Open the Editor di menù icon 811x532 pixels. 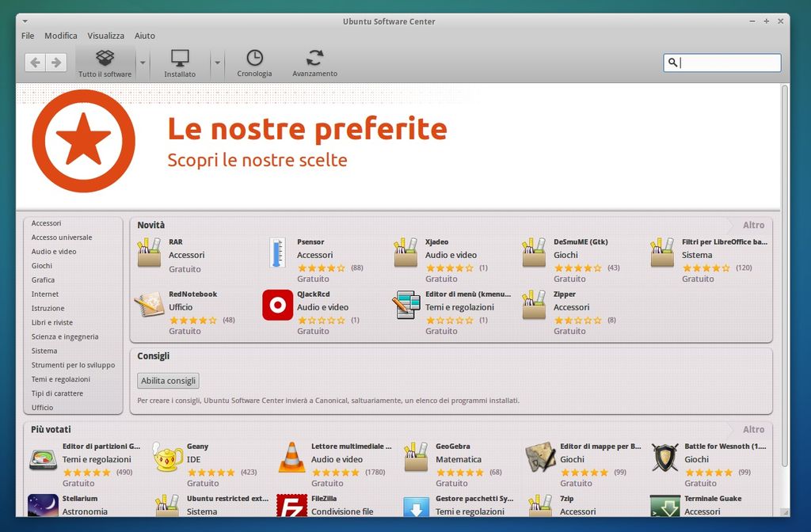pos(406,305)
